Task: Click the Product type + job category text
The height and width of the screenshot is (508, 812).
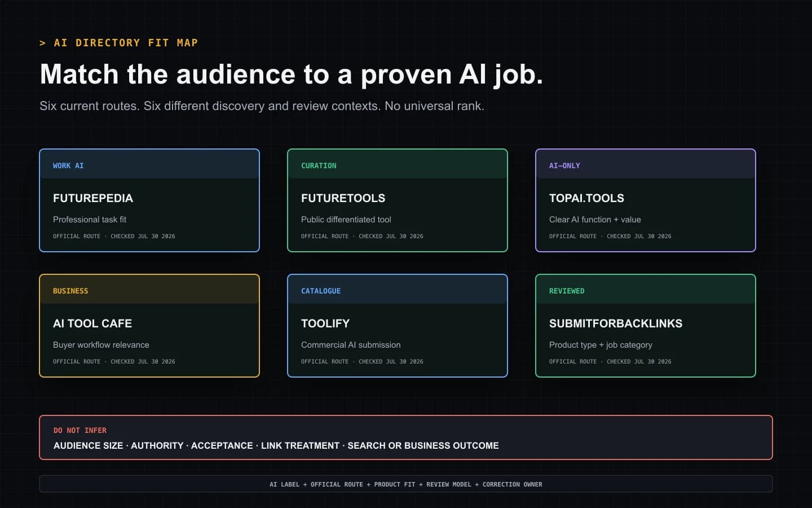Action: pyautogui.click(x=601, y=345)
